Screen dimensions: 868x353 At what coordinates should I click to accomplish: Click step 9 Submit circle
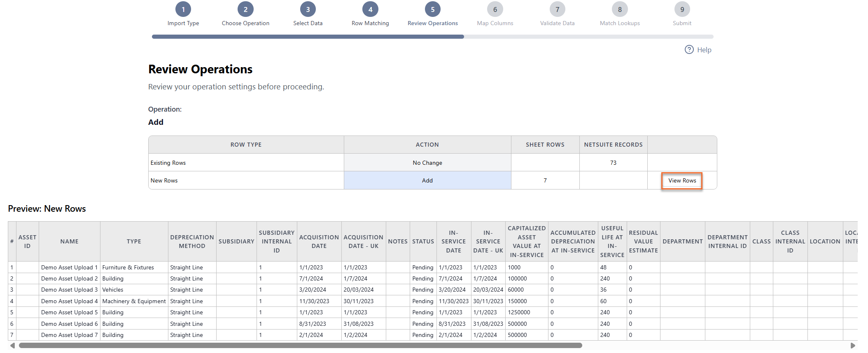[x=682, y=9]
